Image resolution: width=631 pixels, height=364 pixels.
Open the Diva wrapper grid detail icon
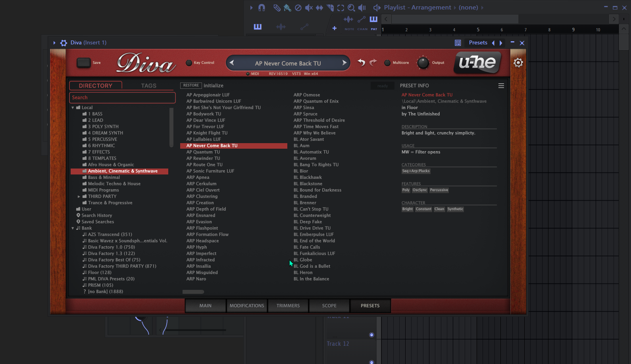click(x=458, y=43)
